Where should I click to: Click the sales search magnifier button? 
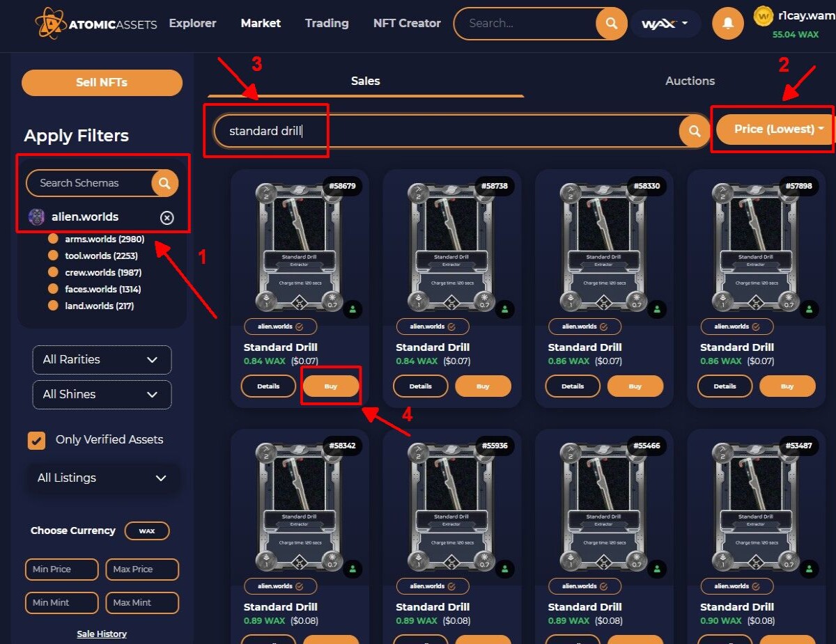point(694,131)
